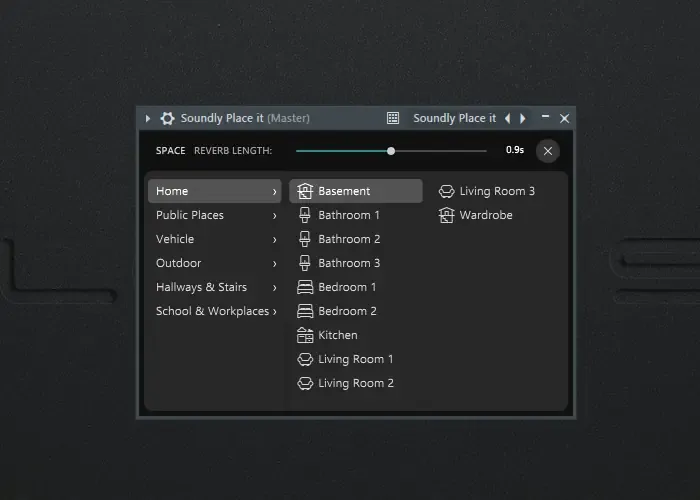Go to next preset arrow
The width and height of the screenshot is (700, 500).
click(522, 118)
